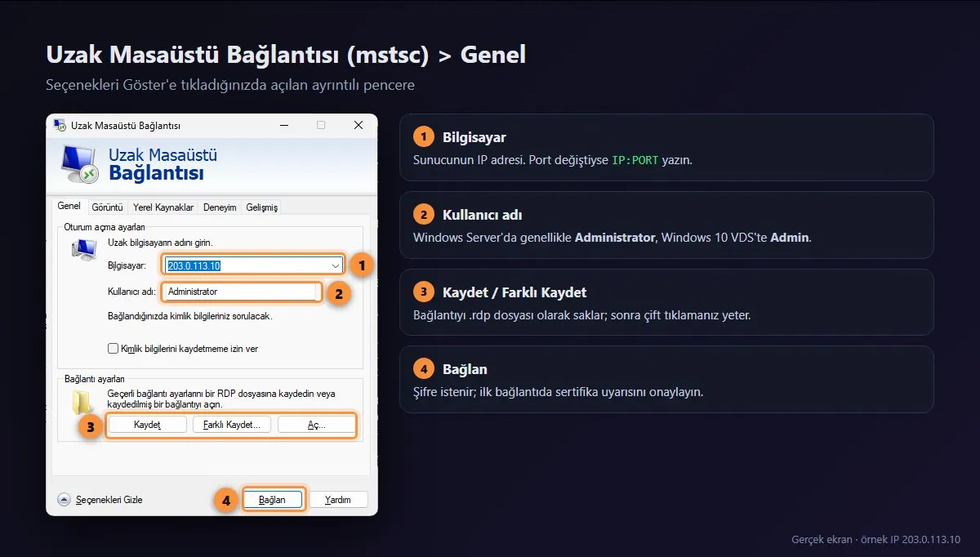Viewport: 980px width, 557px height.
Task: Click the 'Bağlantı ayarları' group label
Action: [95, 379]
